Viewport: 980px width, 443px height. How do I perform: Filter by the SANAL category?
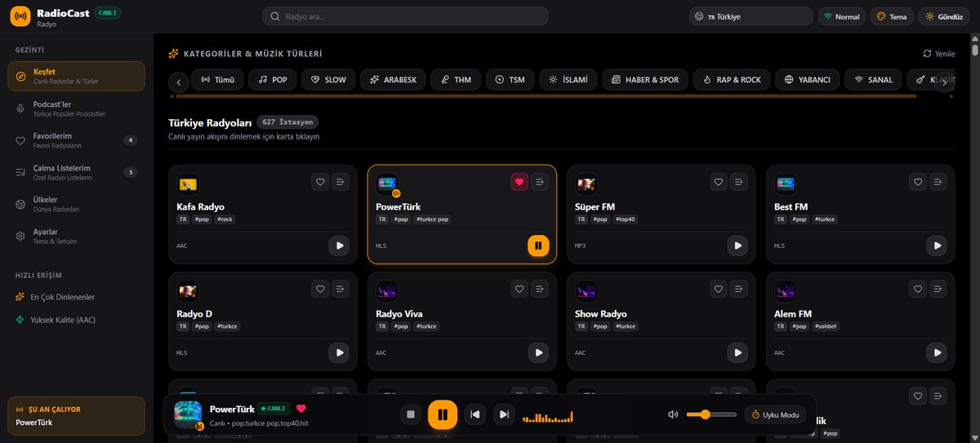[874, 80]
